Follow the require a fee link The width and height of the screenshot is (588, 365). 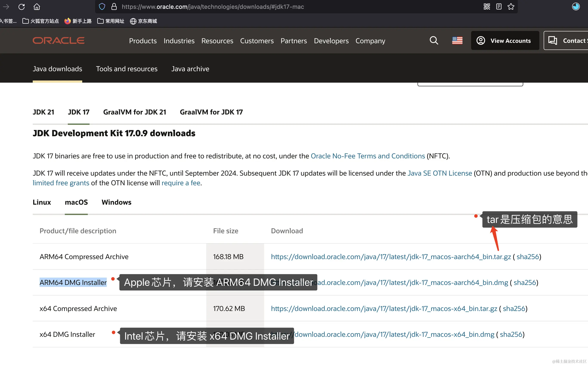pos(181,183)
